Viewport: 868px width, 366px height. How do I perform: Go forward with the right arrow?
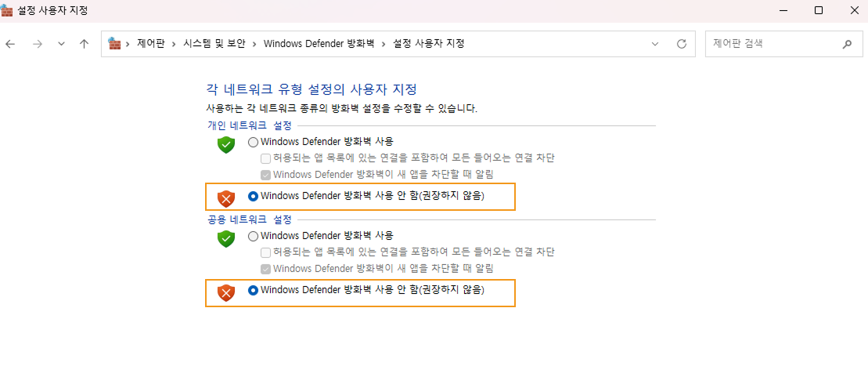(37, 44)
